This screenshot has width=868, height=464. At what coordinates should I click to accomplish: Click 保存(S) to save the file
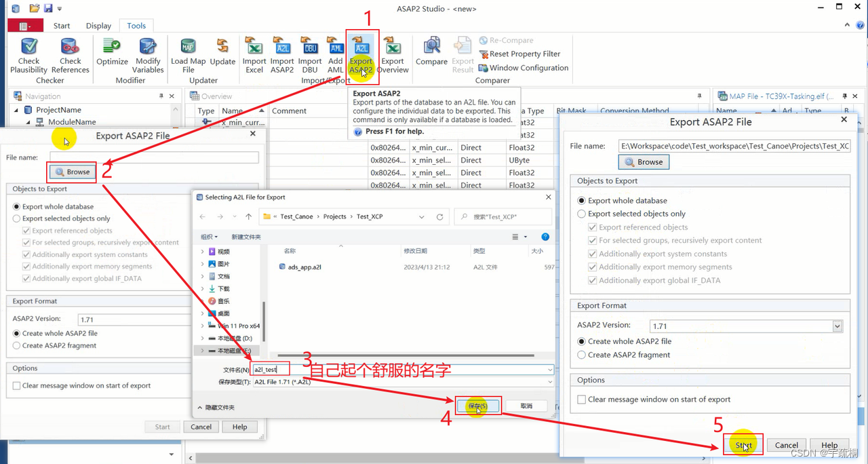click(x=477, y=406)
